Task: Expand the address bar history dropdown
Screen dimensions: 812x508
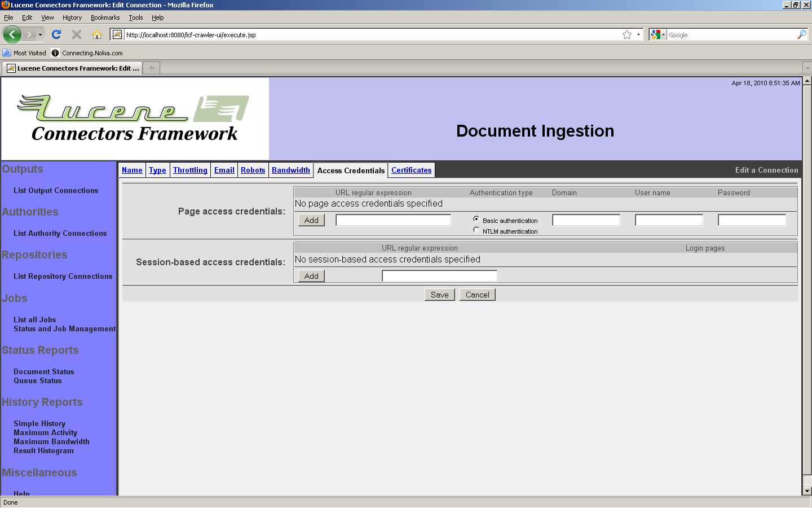Action: pyautogui.click(x=638, y=34)
